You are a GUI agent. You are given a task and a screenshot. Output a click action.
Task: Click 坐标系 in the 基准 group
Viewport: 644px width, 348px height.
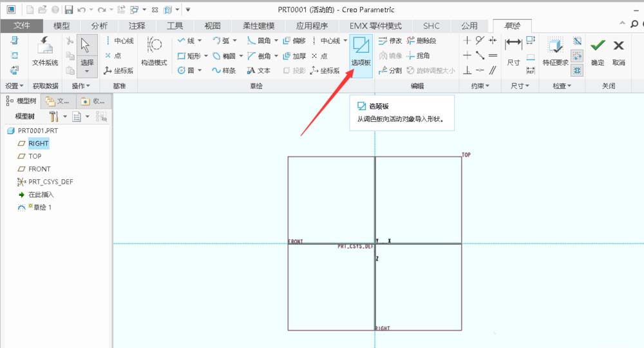pos(118,71)
